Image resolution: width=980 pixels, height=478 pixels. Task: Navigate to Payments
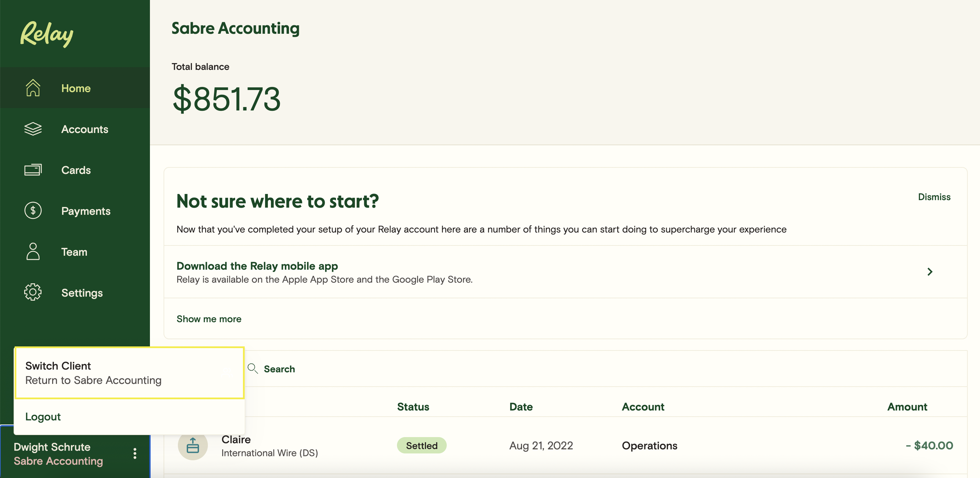(75, 210)
